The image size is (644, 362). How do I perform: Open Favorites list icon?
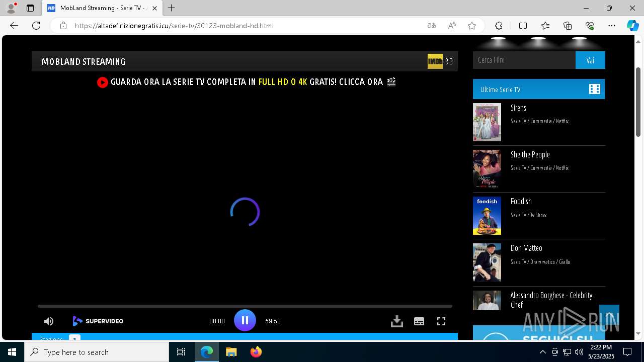coord(545,26)
